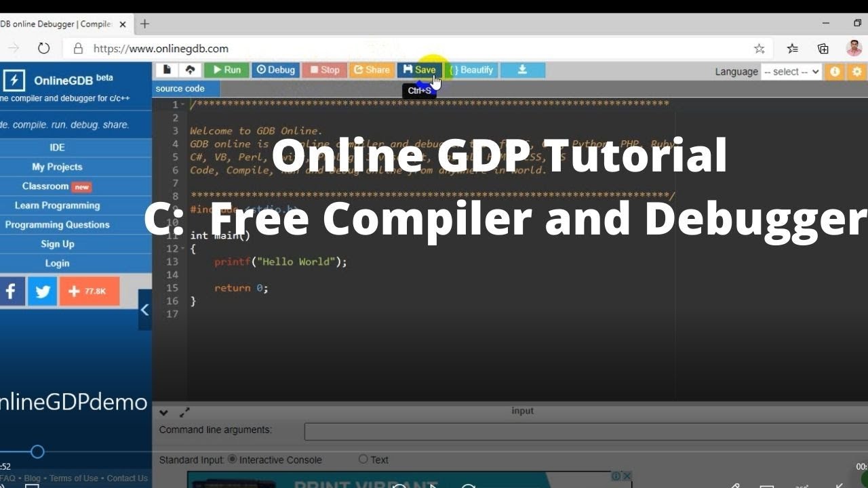The height and width of the screenshot is (488, 868).
Task: Run the program with Run button
Action: coord(226,70)
